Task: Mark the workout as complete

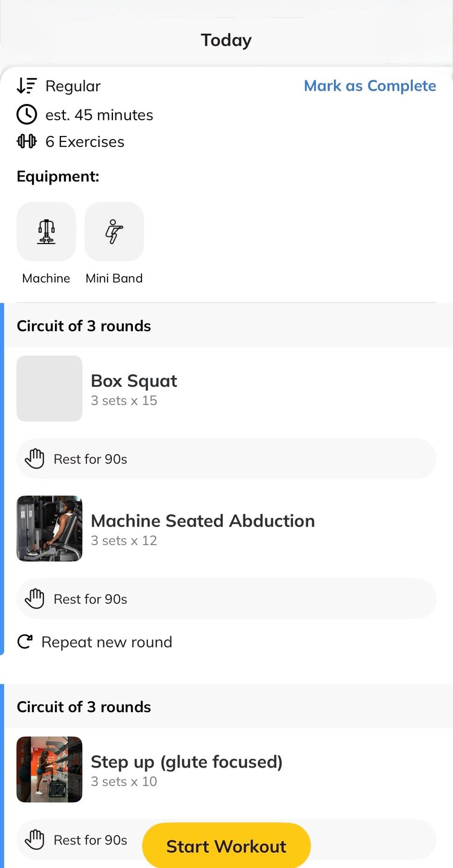Action: (x=370, y=86)
